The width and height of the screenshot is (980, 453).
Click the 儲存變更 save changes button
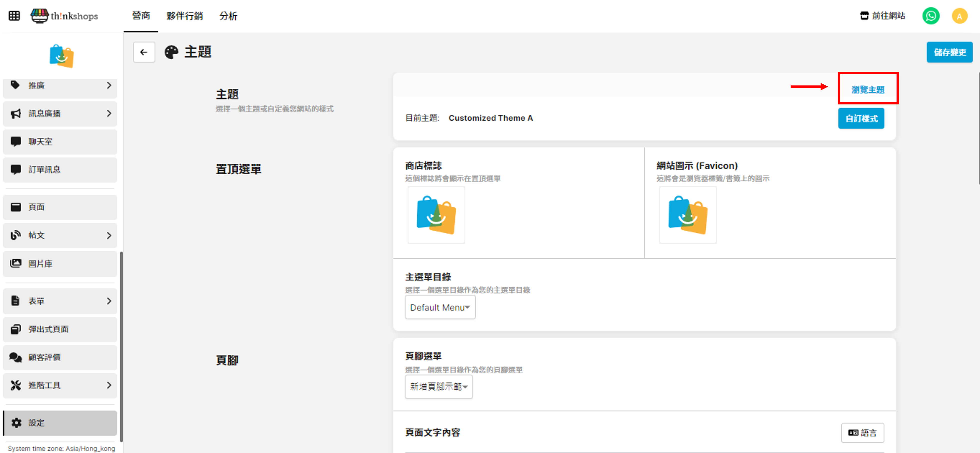(949, 52)
